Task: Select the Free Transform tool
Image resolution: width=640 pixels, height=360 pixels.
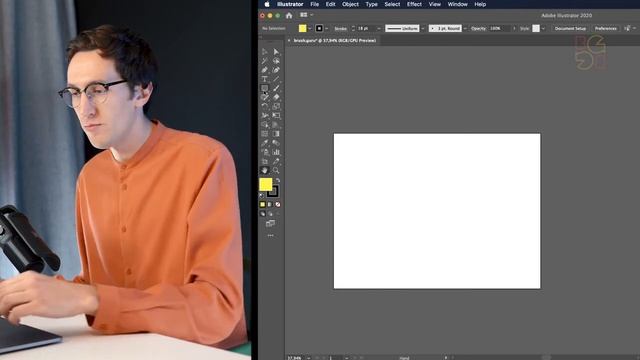Action: tap(276, 116)
